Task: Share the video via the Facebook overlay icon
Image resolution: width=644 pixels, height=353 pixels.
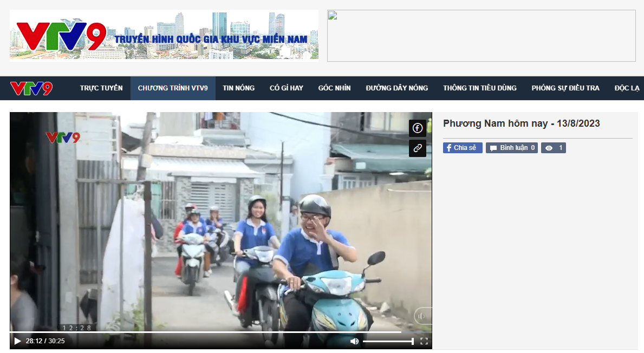Action: [x=417, y=128]
